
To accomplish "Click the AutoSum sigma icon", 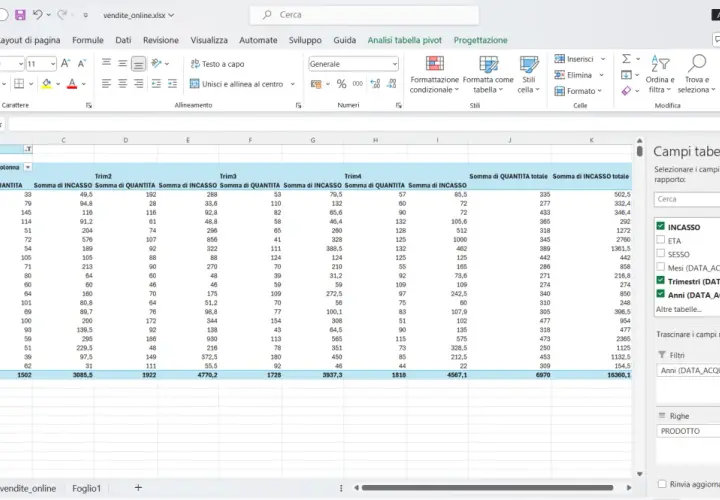I will pyautogui.click(x=626, y=59).
